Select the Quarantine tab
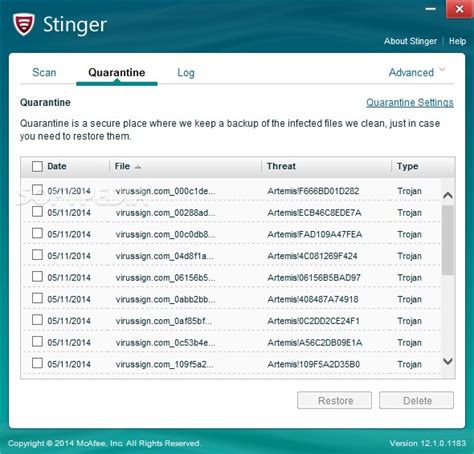Viewport: 474px width, 454px height. [x=117, y=72]
